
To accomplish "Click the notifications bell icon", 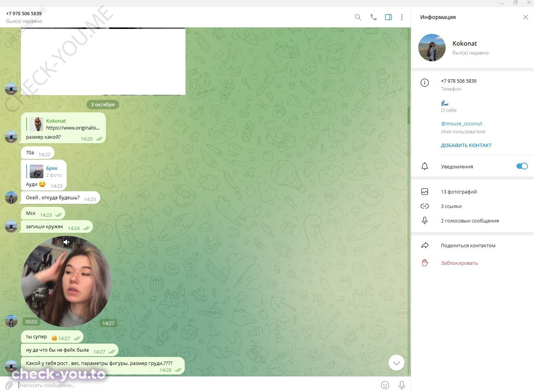I will click(x=425, y=166).
